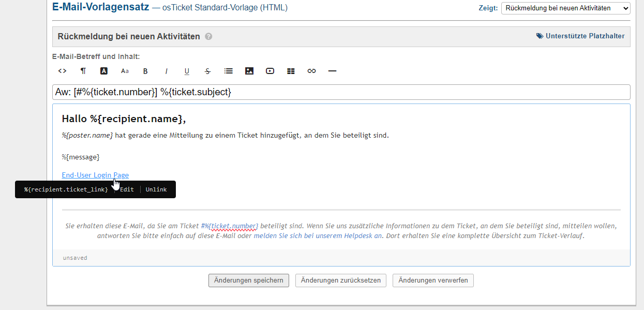Open the text color picker

point(104,71)
